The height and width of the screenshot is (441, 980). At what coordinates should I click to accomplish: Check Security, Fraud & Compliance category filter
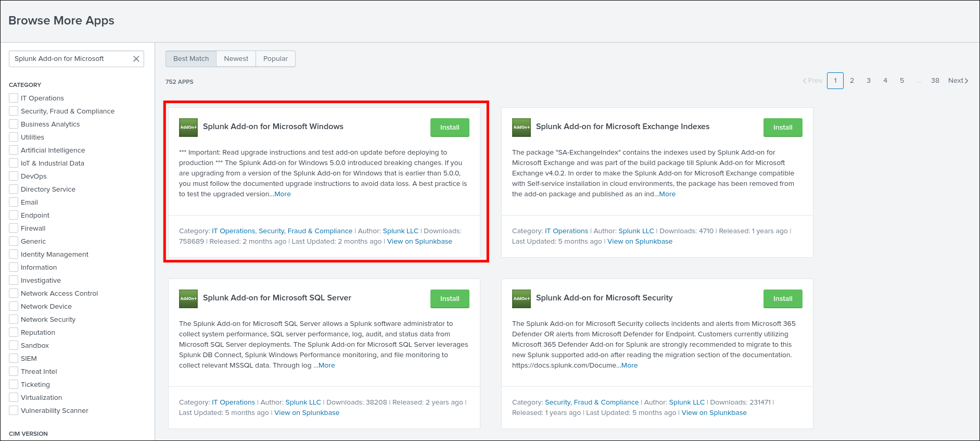tap(14, 111)
